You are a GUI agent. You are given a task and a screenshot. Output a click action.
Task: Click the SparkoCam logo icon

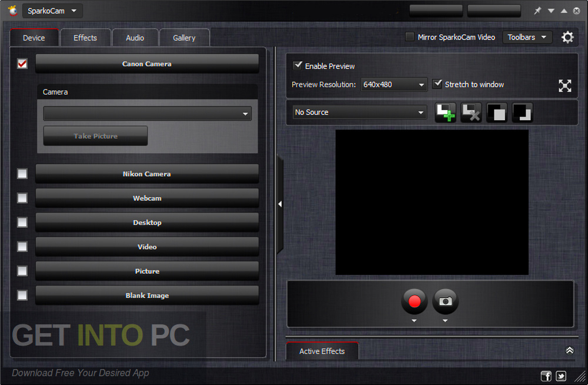point(13,11)
